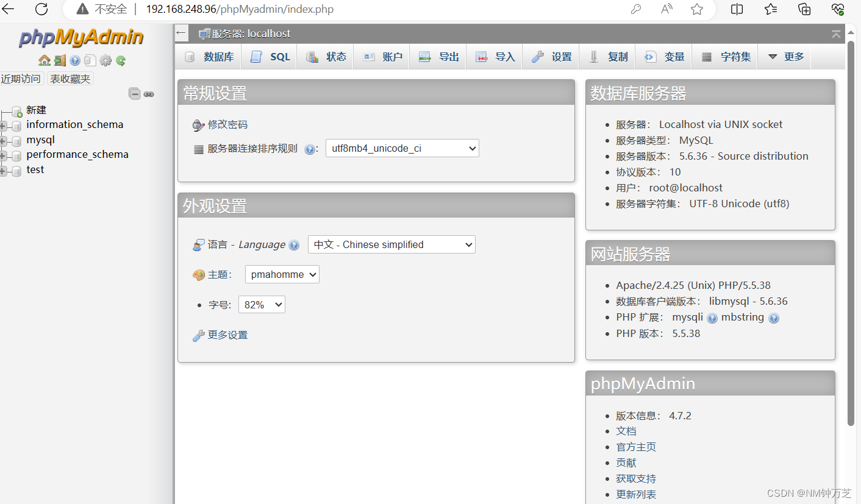Open the 文档 documentation link
This screenshot has height=504, width=861.
coord(626,431)
